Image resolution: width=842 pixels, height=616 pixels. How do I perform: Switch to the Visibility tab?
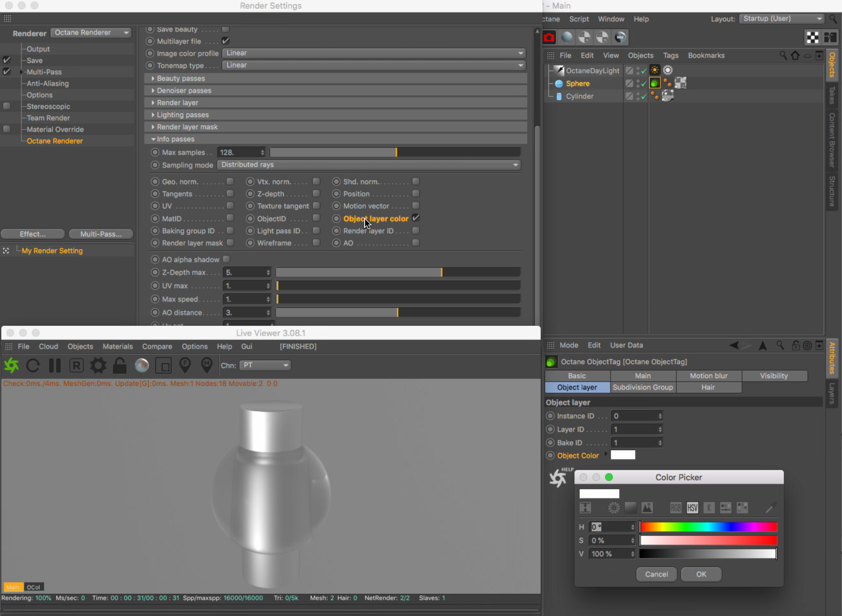click(774, 375)
